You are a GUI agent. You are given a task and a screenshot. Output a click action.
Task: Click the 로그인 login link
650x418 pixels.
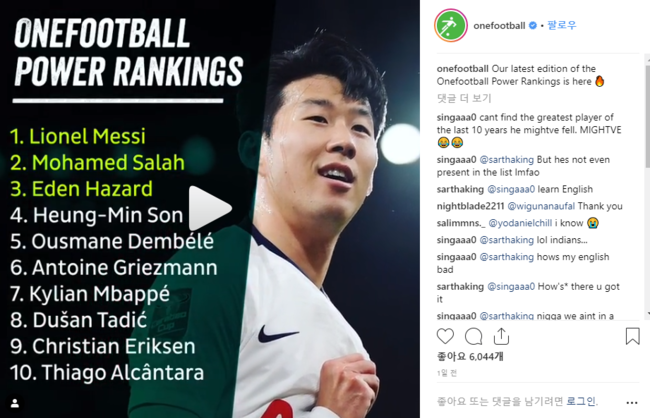[x=581, y=401]
